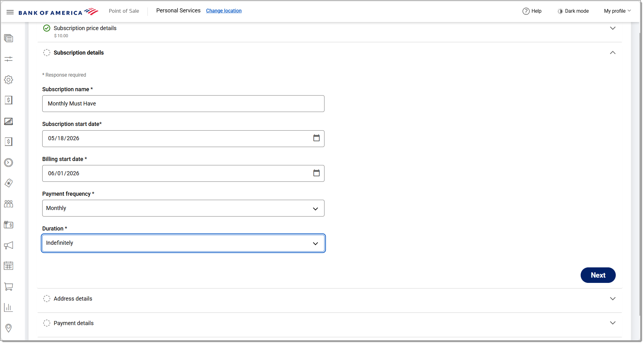644x344 pixels.
Task: Open calendar picker for Subscription start date
Action: (x=316, y=138)
